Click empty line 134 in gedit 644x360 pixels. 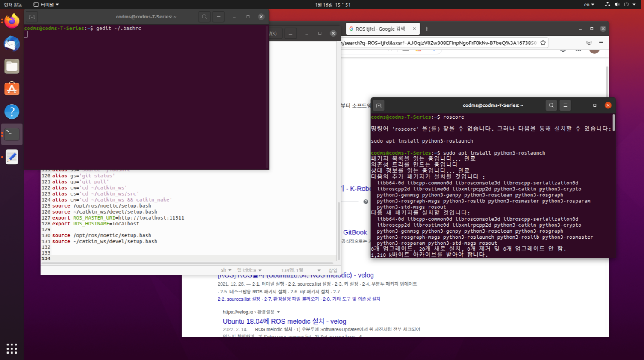[188, 258]
